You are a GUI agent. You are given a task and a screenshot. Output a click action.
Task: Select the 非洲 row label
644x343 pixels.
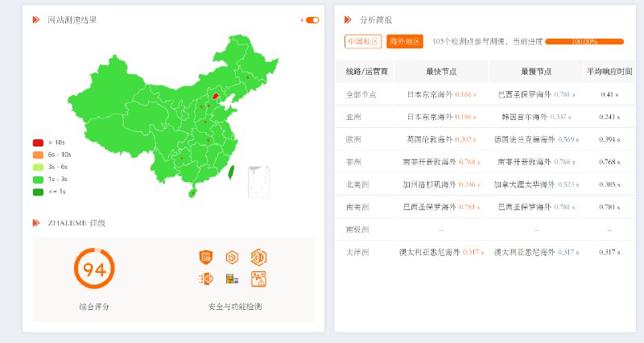[x=353, y=163]
